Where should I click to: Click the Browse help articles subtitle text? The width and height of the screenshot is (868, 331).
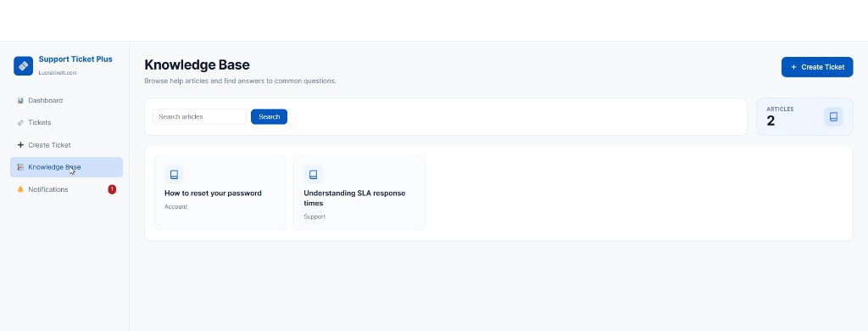240,81
